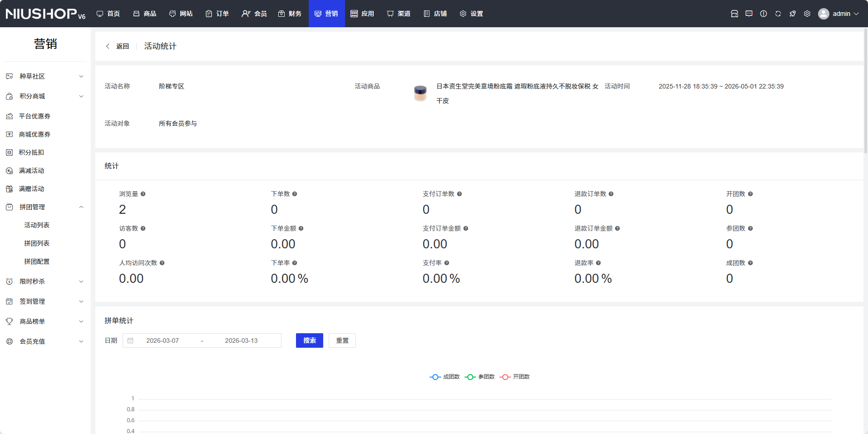The height and width of the screenshot is (434, 868).
Task: Open the gear settings icon near admin
Action: 807,14
